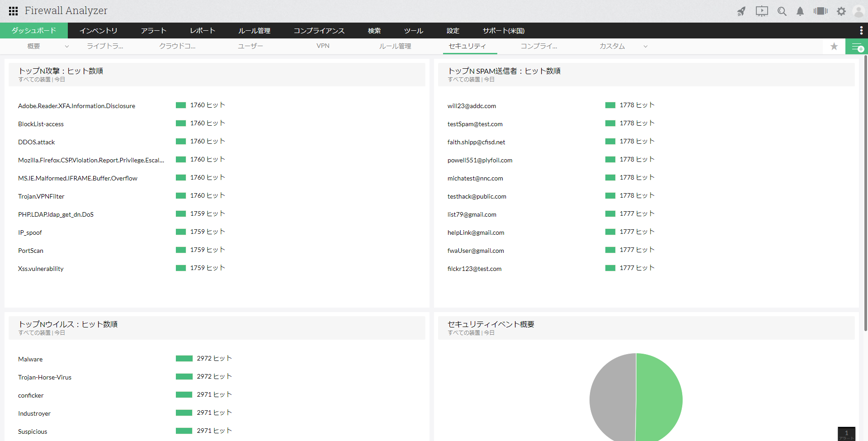Click the Trojan.VPNFilter attack entry

pyautogui.click(x=42, y=196)
